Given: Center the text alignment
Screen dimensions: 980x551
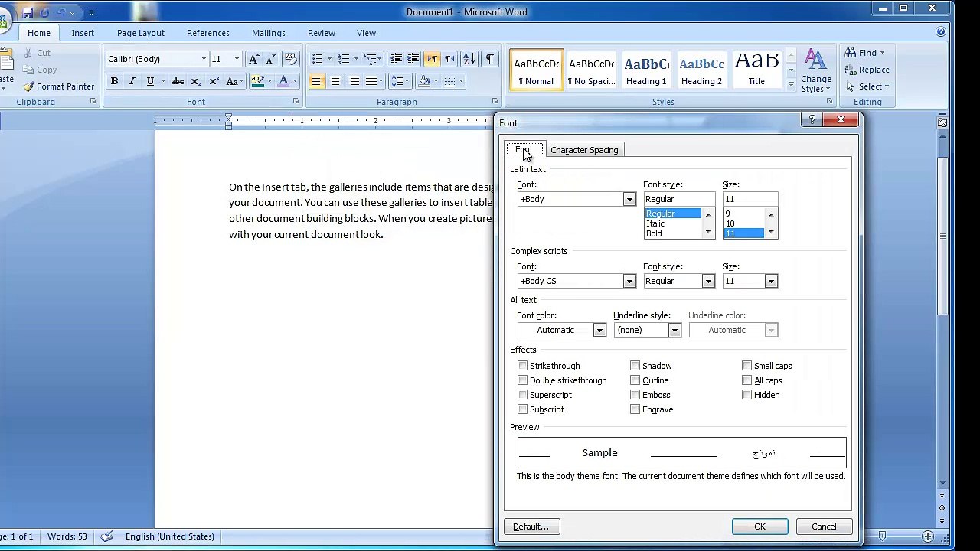Looking at the screenshot, I should (x=335, y=81).
